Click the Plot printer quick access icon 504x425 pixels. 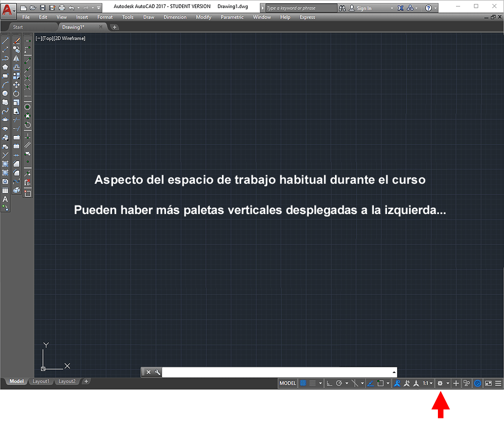coord(62,8)
